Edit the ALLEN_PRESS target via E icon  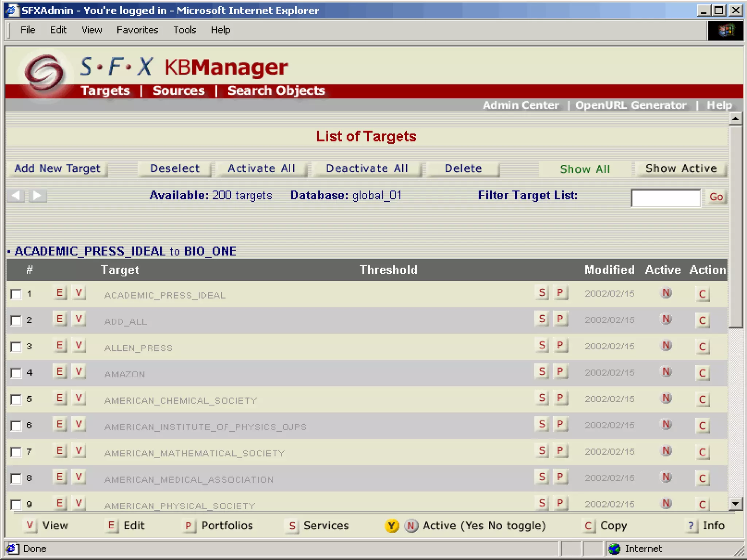pos(60,346)
